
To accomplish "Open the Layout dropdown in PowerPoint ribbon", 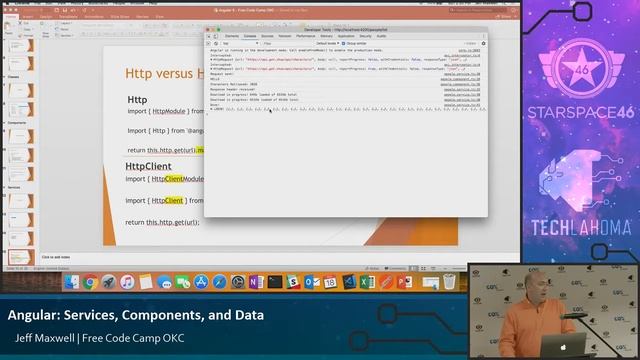I will [x=65, y=24].
